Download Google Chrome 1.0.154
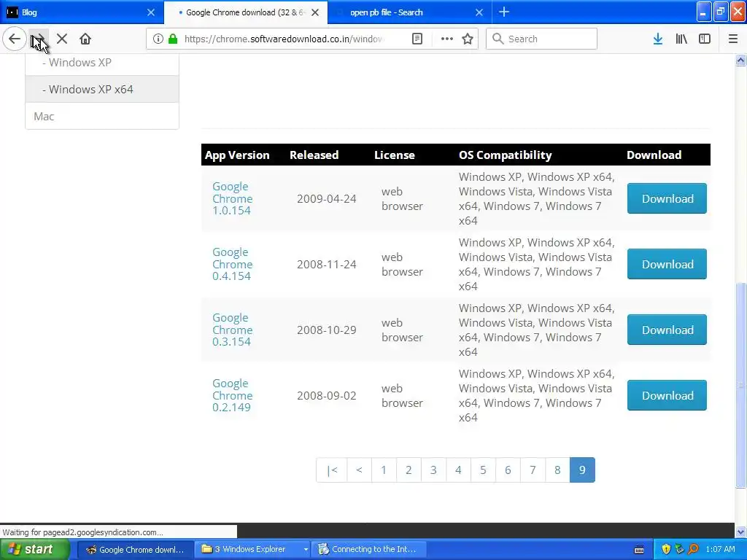747x560 pixels. coord(667,198)
